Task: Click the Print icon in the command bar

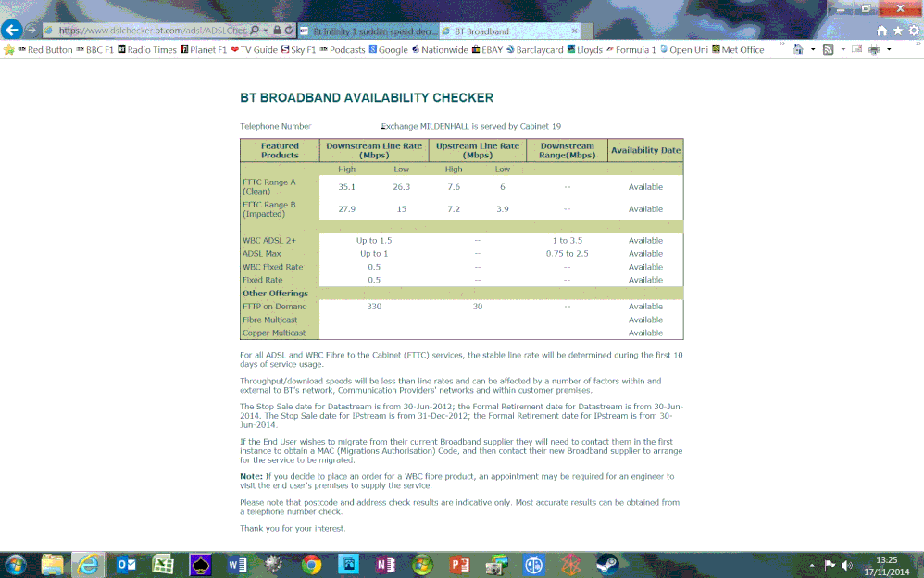Action: coord(874,49)
